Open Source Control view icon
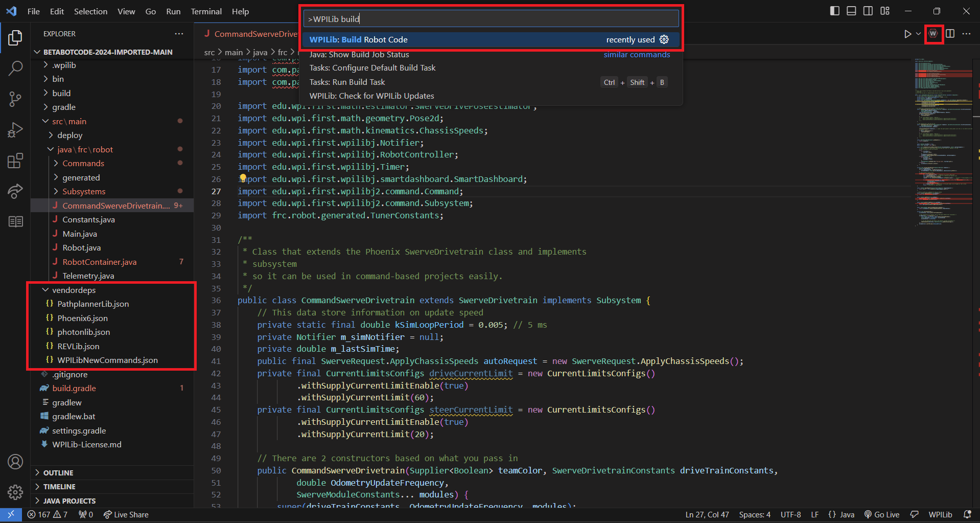980x523 pixels. point(15,99)
